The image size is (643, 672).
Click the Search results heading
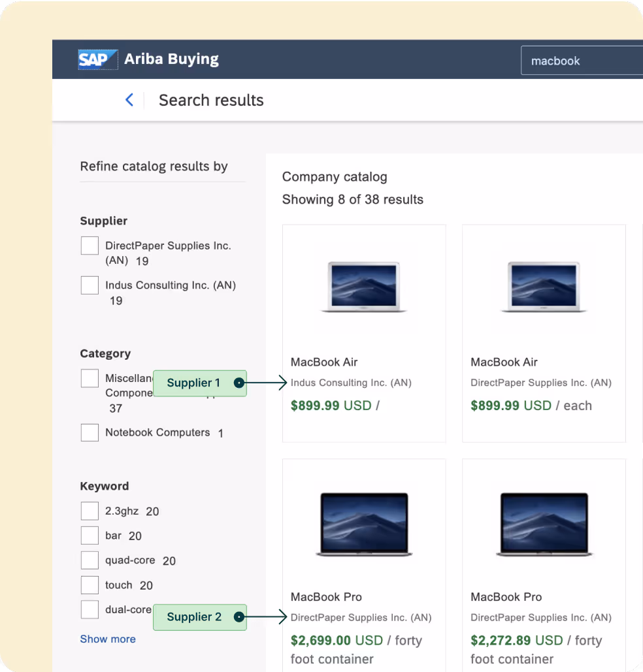point(211,101)
